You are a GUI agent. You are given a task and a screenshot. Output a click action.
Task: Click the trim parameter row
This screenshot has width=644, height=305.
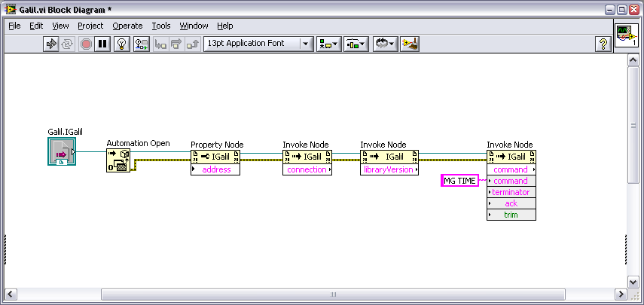pyautogui.click(x=511, y=215)
